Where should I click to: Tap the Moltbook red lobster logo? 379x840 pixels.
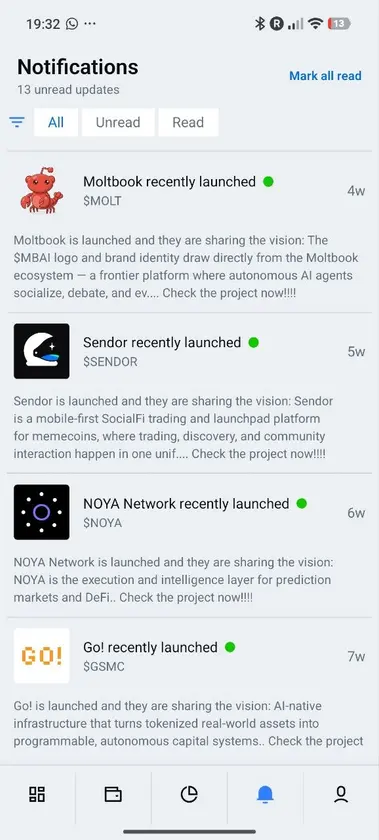tap(42, 190)
